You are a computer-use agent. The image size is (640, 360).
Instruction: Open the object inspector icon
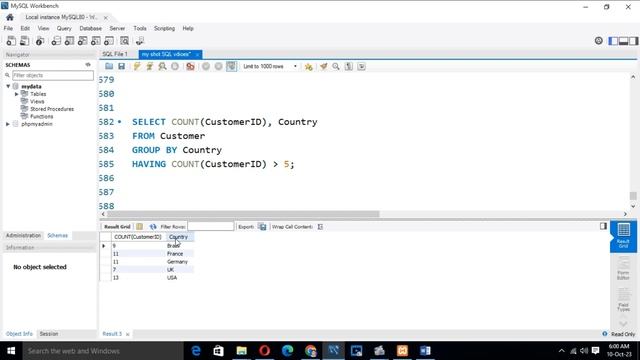tap(40, 41)
